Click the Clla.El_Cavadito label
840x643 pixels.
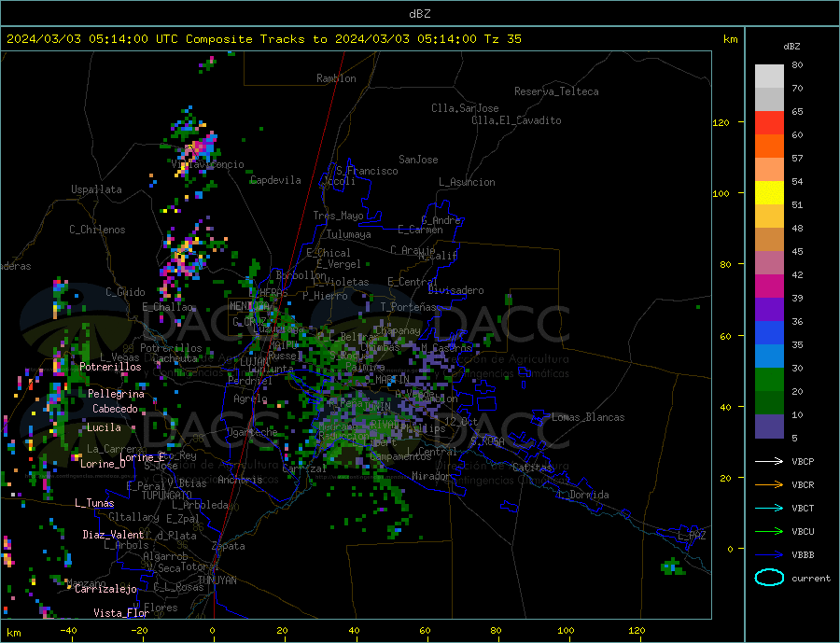point(516,120)
